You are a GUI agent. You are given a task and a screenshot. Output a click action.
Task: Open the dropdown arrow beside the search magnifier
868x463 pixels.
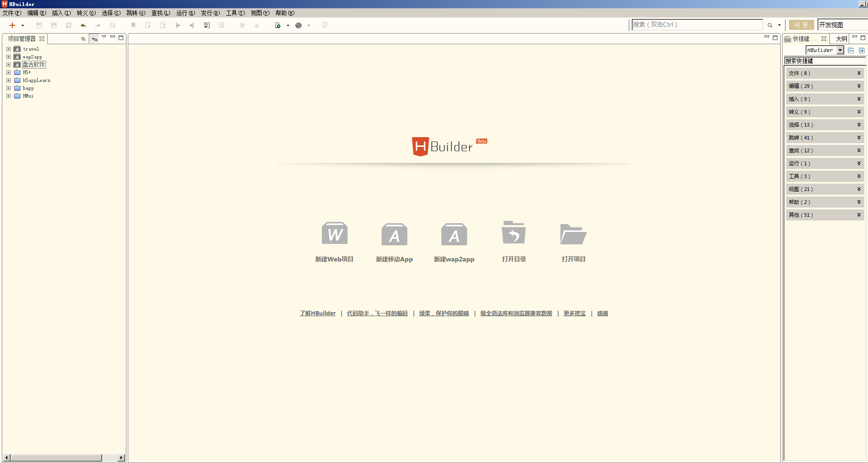point(779,25)
